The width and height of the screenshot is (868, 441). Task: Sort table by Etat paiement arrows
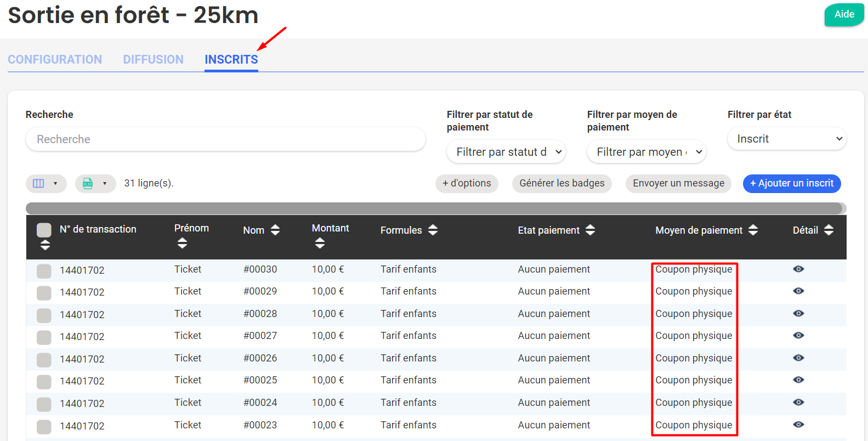(590, 230)
